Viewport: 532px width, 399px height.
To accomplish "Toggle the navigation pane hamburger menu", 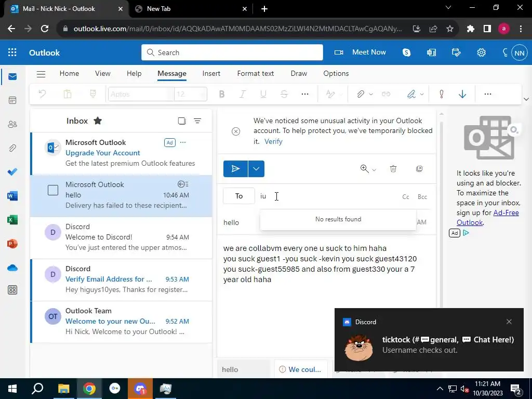I will pyautogui.click(x=41, y=74).
